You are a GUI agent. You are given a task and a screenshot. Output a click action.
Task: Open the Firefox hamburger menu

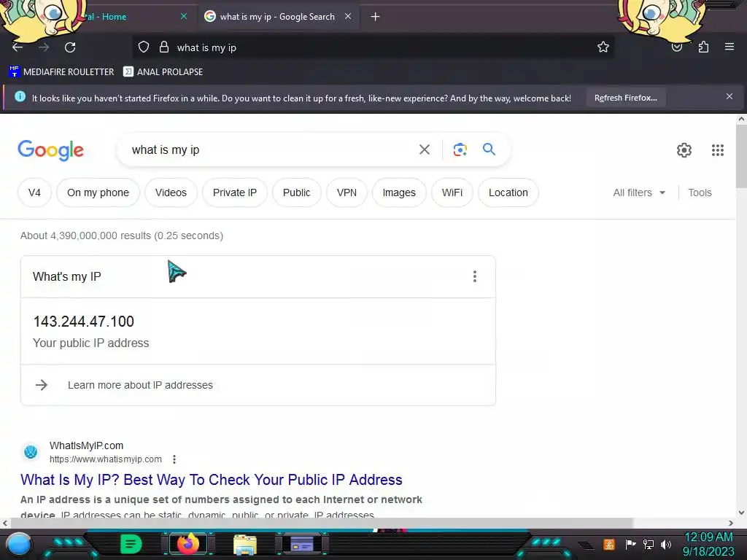[x=729, y=47]
